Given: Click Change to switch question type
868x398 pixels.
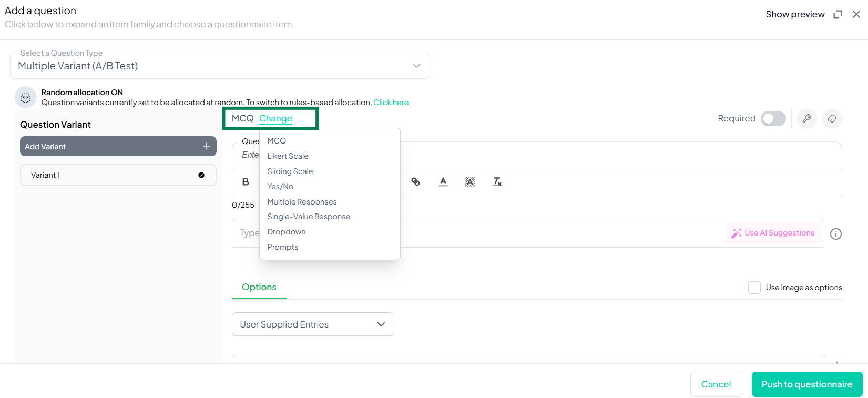Looking at the screenshot, I should [275, 118].
